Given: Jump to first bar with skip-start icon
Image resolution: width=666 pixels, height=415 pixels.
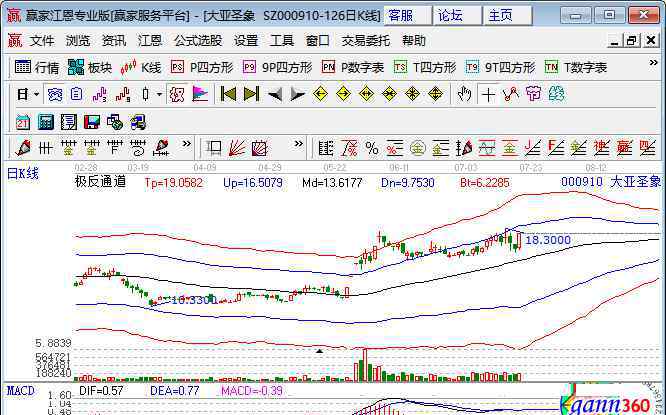Looking at the screenshot, I should coord(228,94).
